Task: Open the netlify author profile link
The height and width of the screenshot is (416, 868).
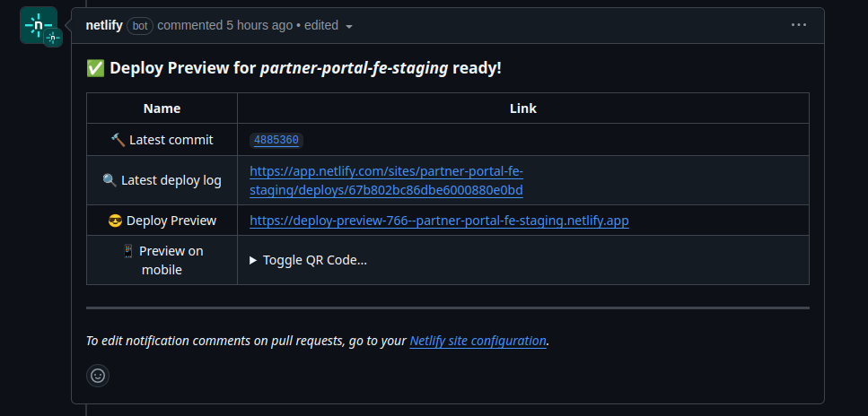Action: click(x=104, y=25)
